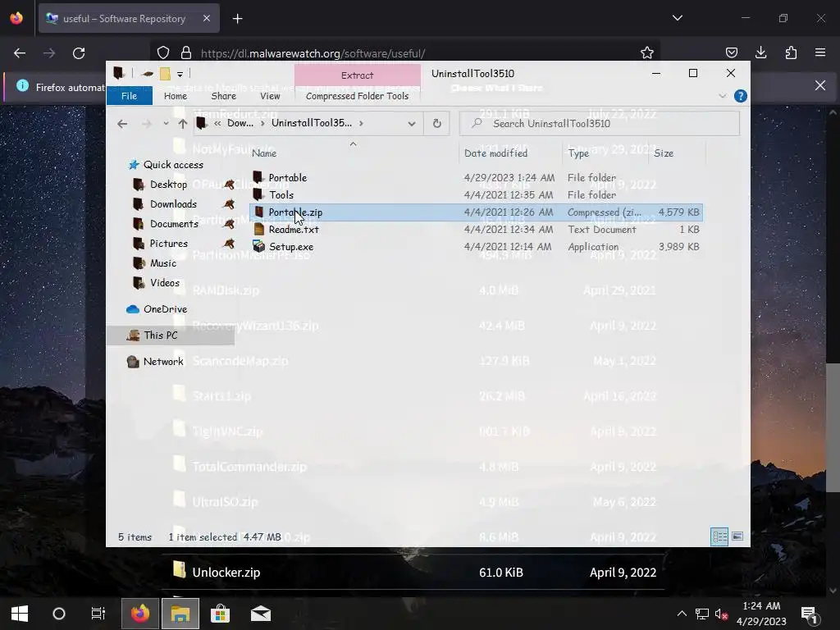This screenshot has width=840, height=630.
Task: Click the padlock site info icon
Action: 186,53
